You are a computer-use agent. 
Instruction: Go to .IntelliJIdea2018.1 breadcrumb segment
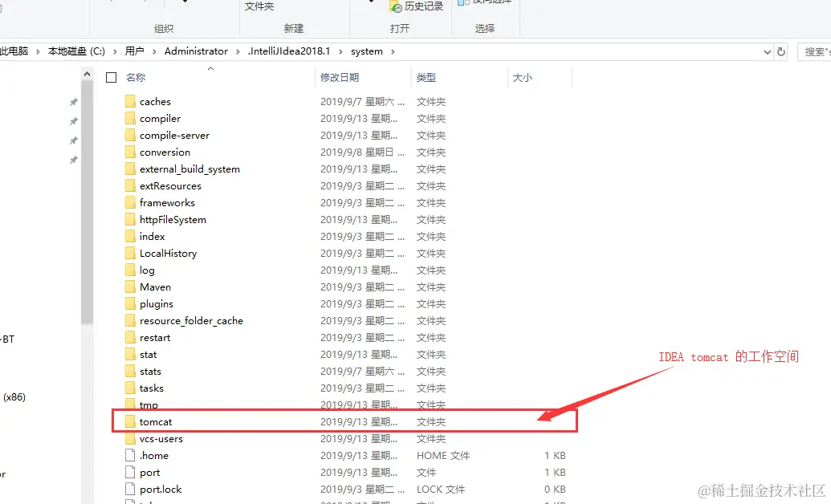coord(289,51)
